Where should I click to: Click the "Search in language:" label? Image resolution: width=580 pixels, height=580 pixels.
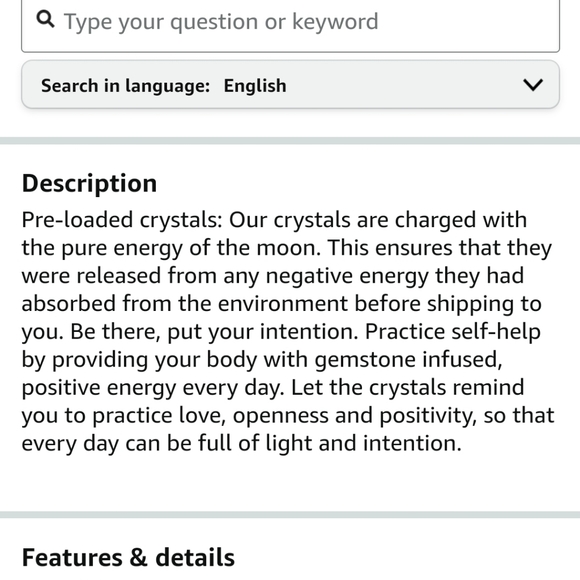[125, 86]
